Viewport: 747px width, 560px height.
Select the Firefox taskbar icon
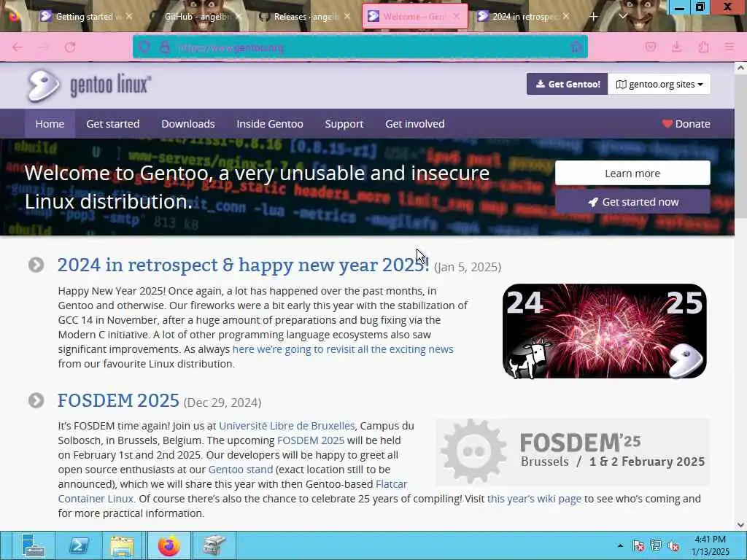[169, 545]
